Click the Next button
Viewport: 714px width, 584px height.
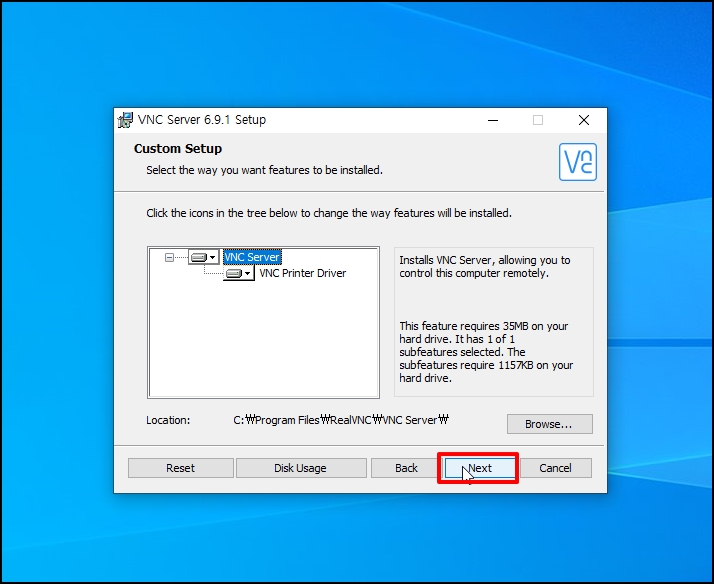pyautogui.click(x=480, y=468)
